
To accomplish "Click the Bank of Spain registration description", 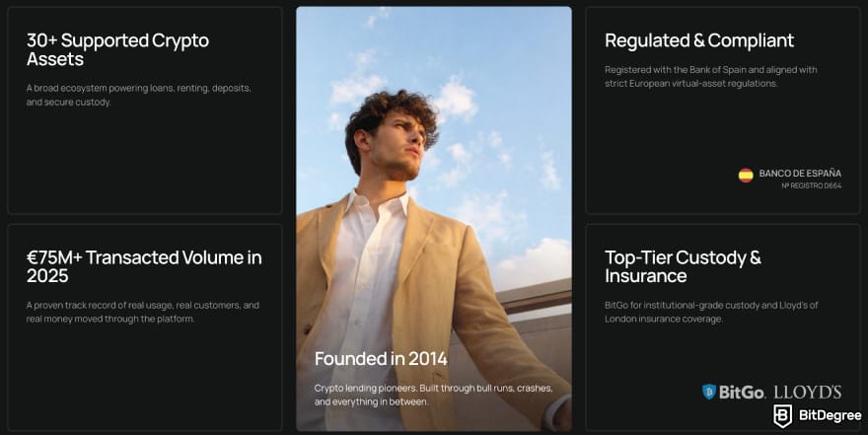I will tap(710, 77).
